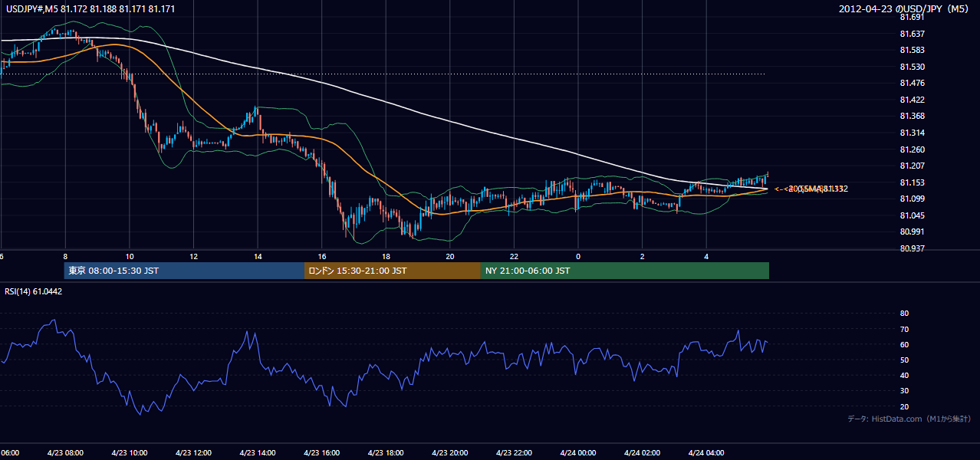Screen dimensions: 980x460
Task: Click the hour label 4 under the price chart
Action: point(707,257)
